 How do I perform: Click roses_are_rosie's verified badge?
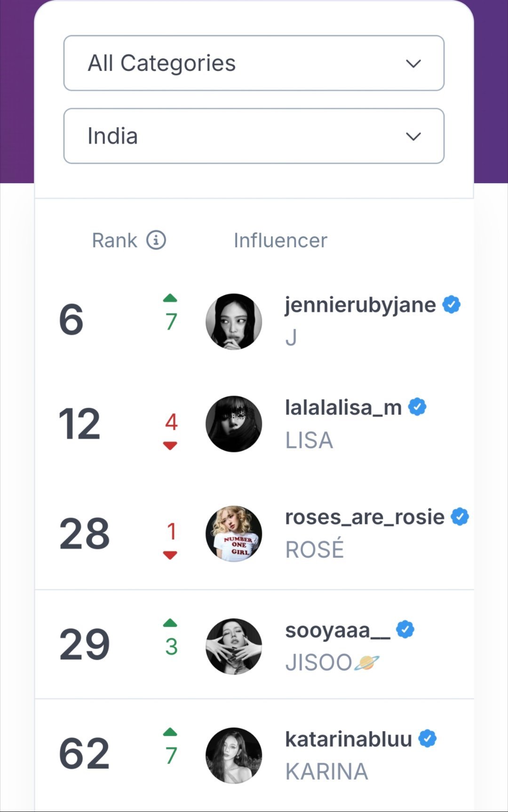460,516
